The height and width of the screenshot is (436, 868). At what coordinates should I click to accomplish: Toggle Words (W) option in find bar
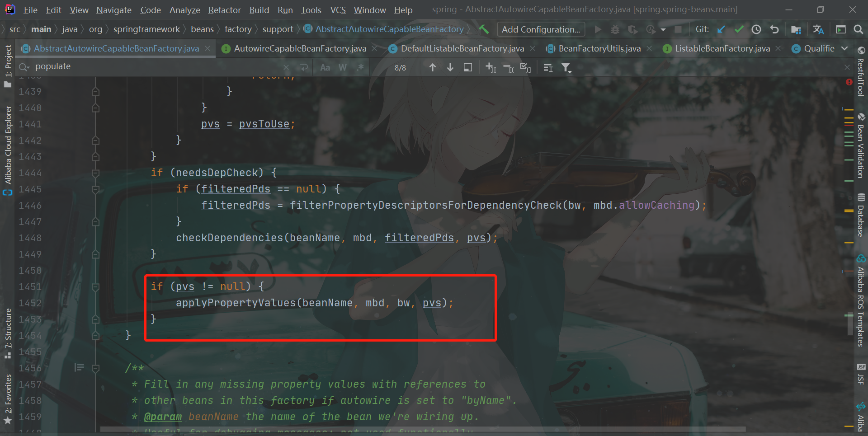pos(343,67)
